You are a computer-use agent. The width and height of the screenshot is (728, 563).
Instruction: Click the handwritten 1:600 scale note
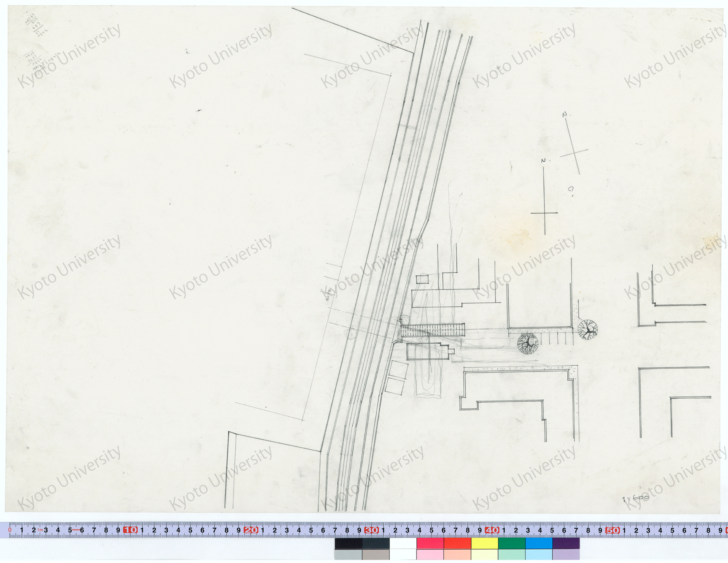click(635, 499)
